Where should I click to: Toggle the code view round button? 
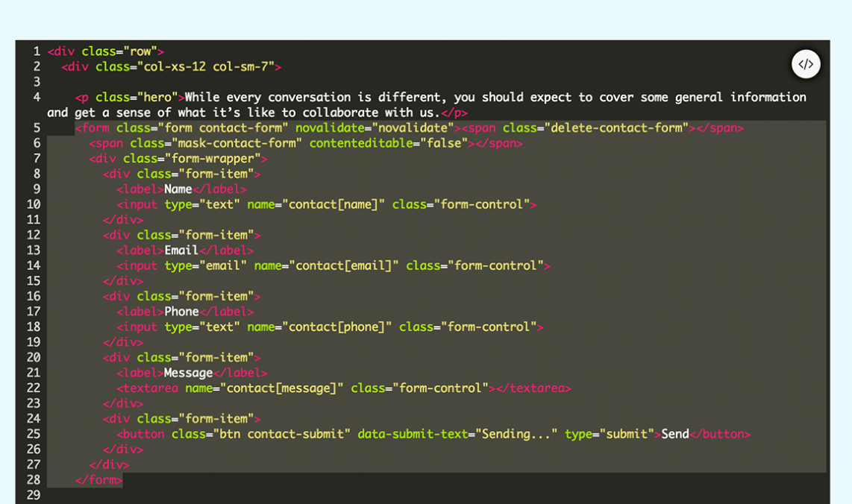(x=806, y=64)
